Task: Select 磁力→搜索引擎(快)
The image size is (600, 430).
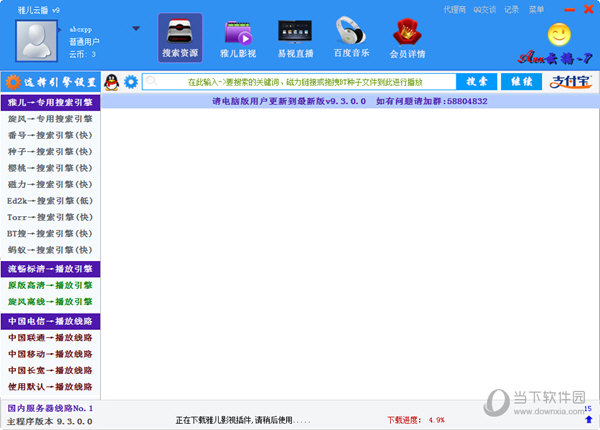Action: point(51,184)
